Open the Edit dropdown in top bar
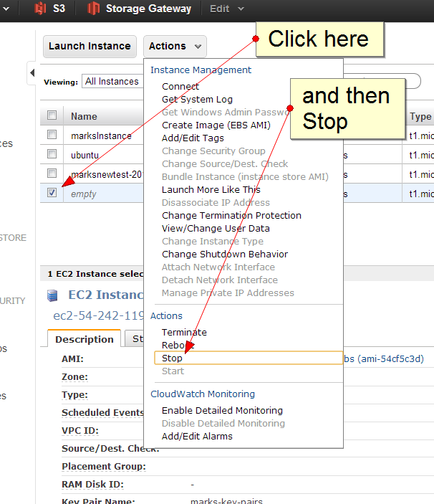Image resolution: width=434 pixels, height=504 pixels. tap(226, 9)
